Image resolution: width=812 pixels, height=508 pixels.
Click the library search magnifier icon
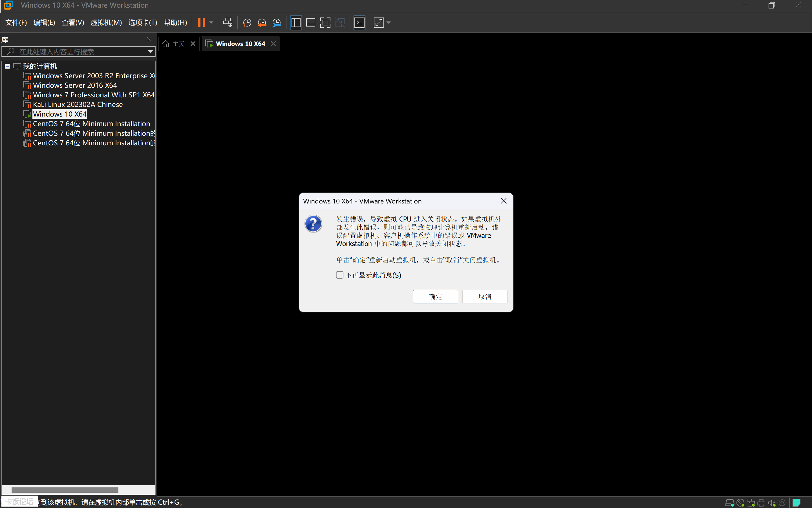(11, 51)
